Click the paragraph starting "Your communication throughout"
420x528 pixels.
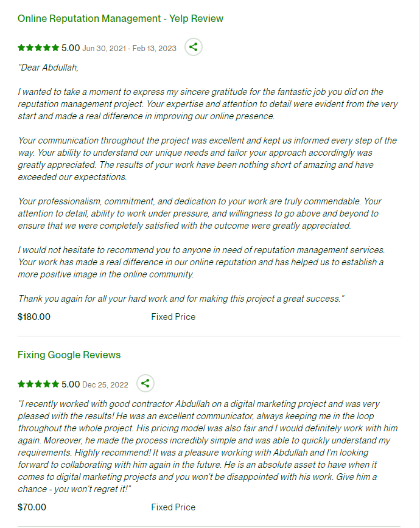coord(208,159)
